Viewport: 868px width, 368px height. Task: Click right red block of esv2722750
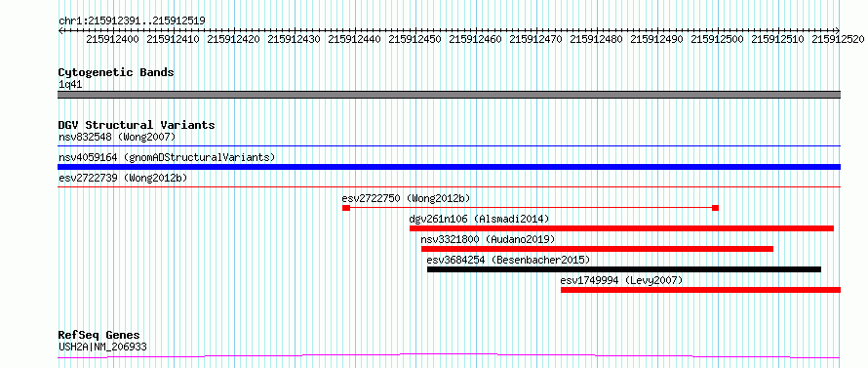[x=715, y=208]
